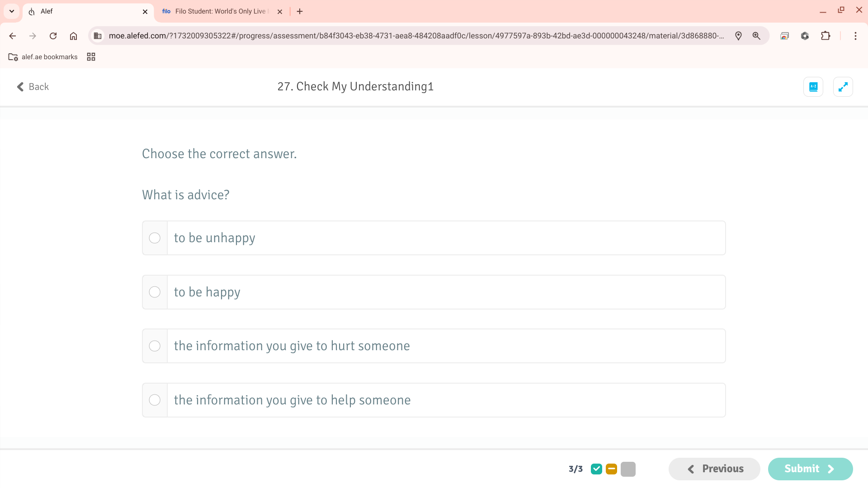Open the alef.ae bookmarks folder
Viewport: 868px width, 488px height.
click(43, 57)
